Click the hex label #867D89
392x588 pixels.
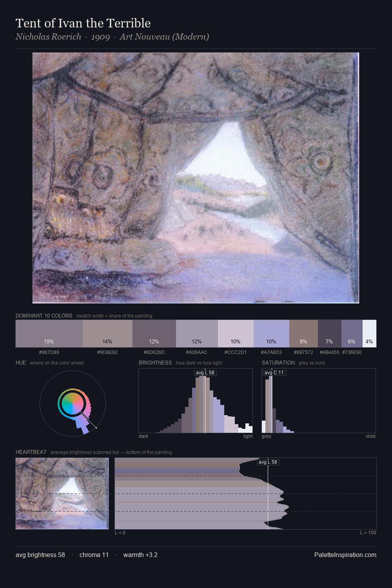(49, 352)
